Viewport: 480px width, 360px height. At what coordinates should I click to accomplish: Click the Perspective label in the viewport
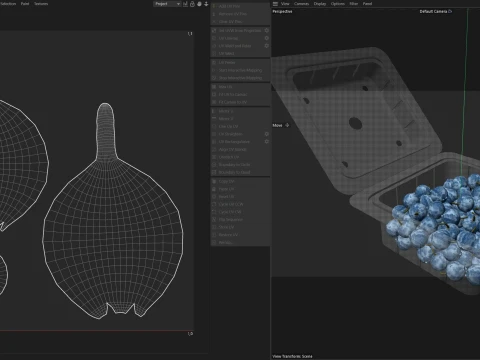pos(282,11)
